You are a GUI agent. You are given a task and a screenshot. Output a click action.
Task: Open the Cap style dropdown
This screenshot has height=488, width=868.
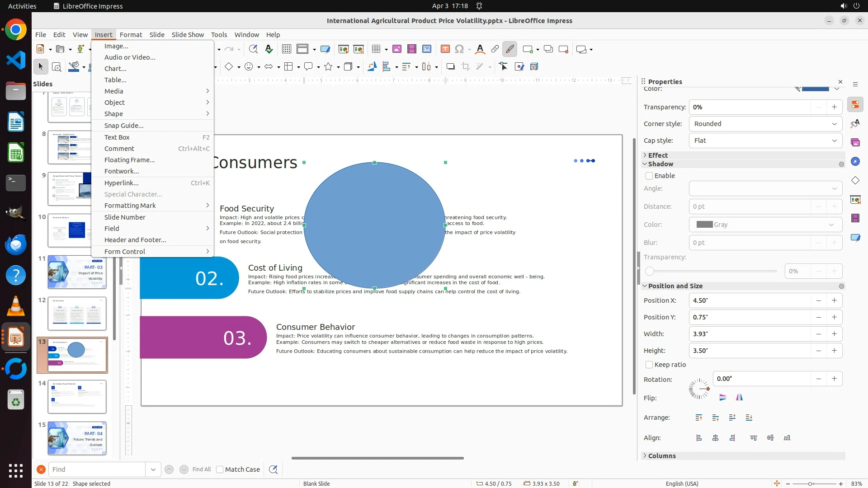[765, 141]
